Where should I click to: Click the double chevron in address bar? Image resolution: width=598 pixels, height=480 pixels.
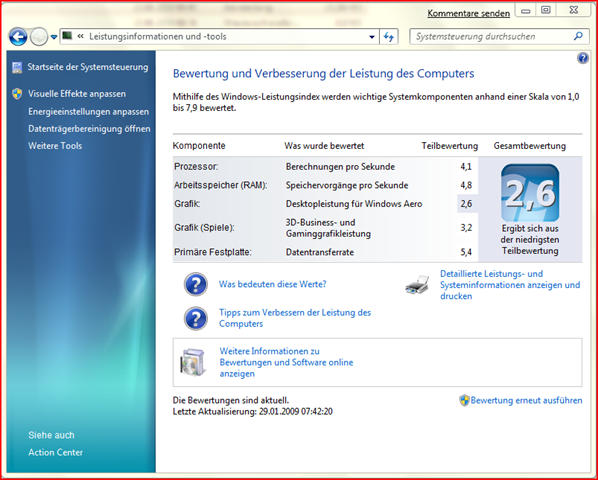point(80,36)
